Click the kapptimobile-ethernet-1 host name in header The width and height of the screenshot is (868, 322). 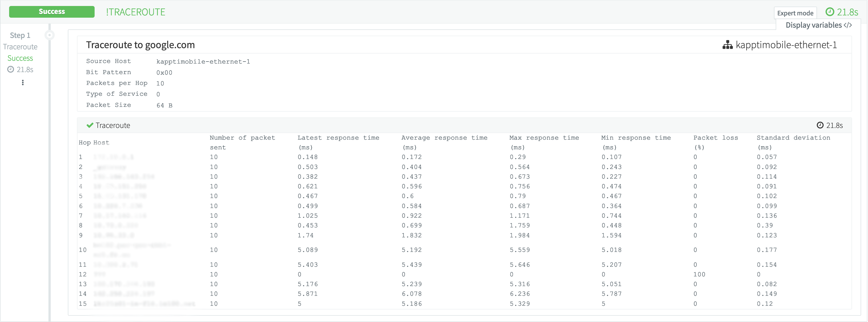click(x=786, y=45)
